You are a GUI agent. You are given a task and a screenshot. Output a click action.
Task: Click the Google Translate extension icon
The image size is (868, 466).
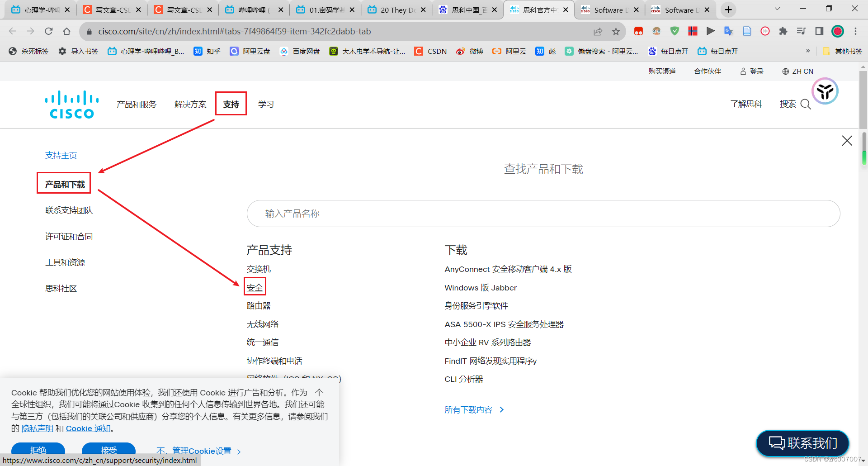point(728,31)
